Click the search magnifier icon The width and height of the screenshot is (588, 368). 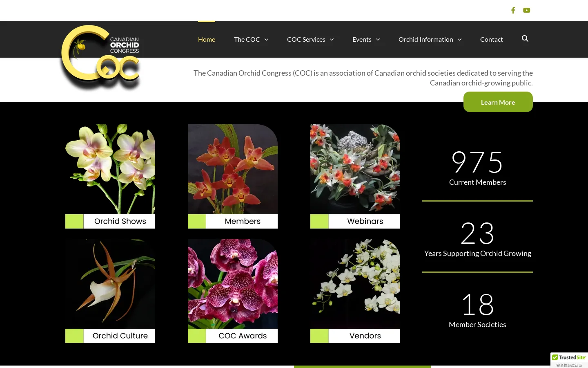tap(525, 38)
